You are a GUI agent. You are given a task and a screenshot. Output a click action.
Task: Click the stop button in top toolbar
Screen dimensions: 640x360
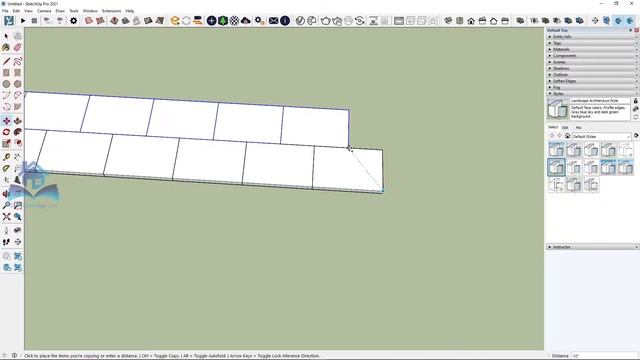[x=34, y=20]
